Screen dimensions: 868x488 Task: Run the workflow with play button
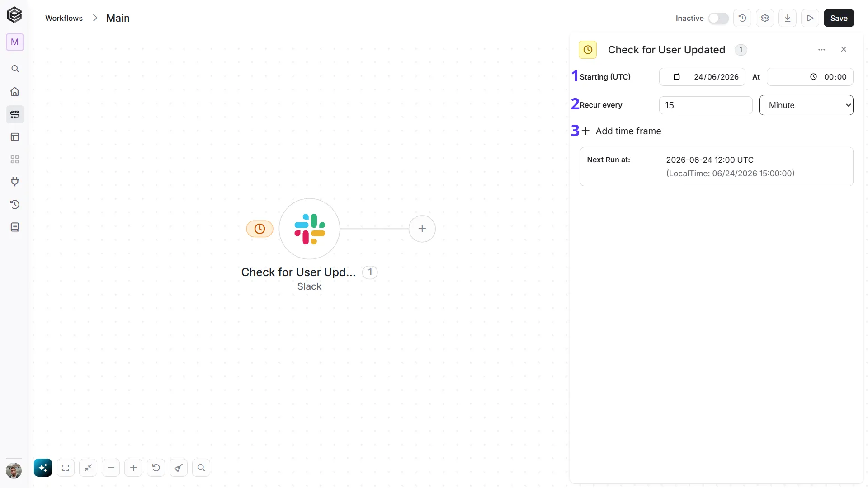810,18
